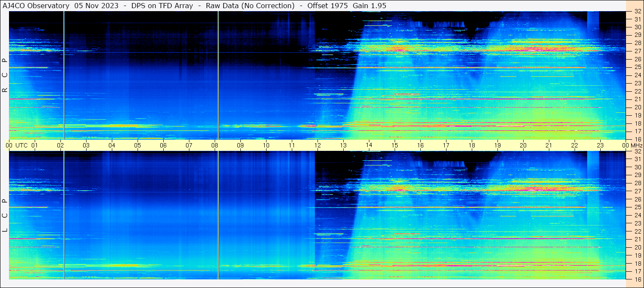644x288 pixels.
Task: Click the 16 MHz label of LCP panel
Action: [637, 279]
